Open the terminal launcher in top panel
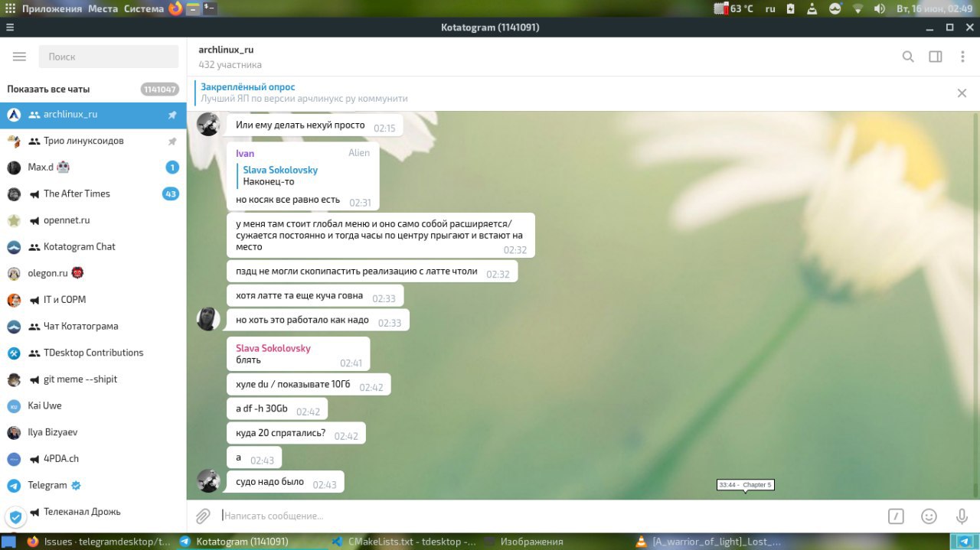Image resolution: width=980 pixels, height=550 pixels. click(209, 8)
